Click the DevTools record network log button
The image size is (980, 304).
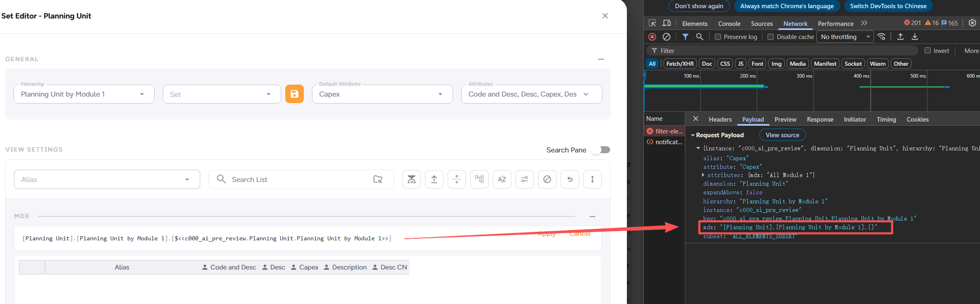point(652,37)
